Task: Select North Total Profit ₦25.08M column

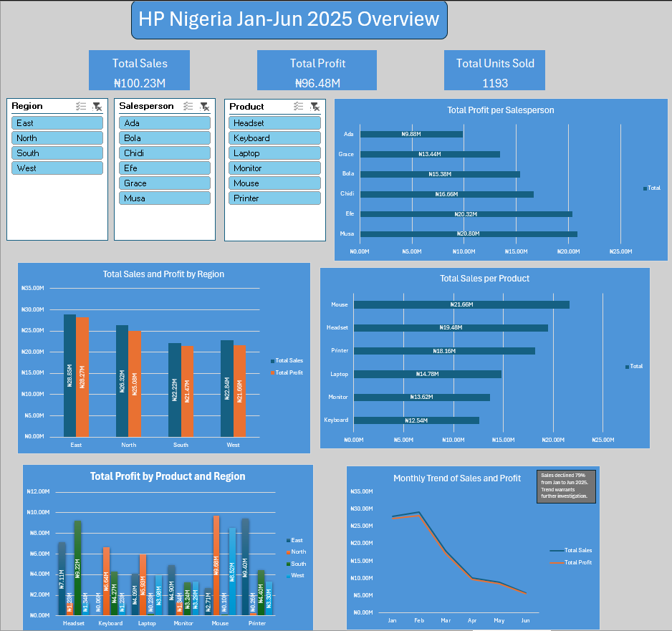Action: [135, 384]
